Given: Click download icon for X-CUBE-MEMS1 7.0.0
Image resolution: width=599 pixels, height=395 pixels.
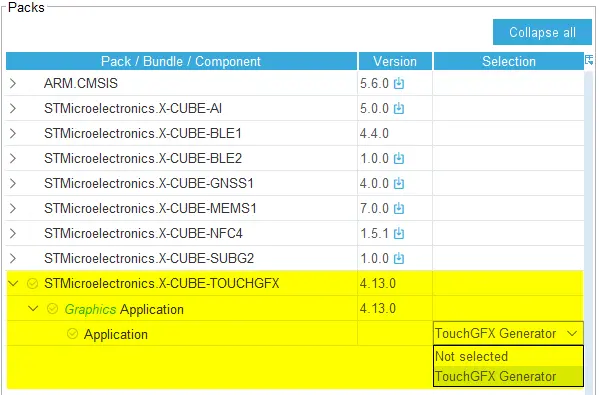Looking at the screenshot, I should coord(398,208).
